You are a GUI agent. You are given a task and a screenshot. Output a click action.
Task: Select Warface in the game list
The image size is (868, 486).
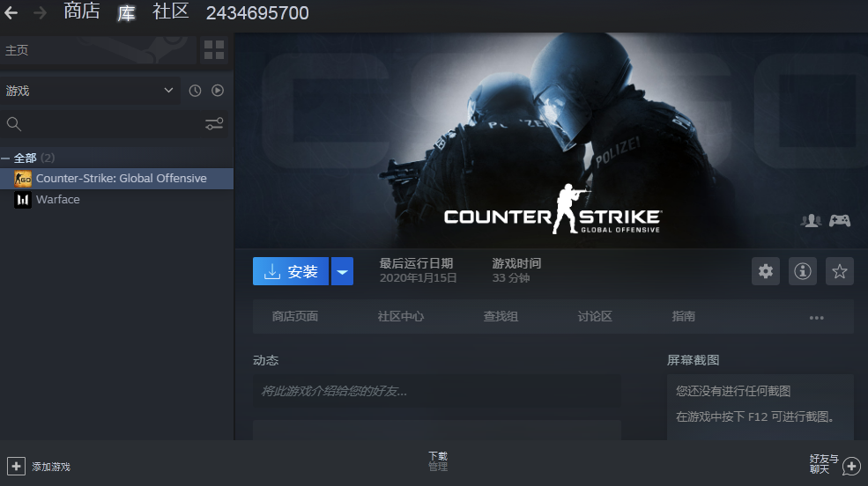[116, 200]
